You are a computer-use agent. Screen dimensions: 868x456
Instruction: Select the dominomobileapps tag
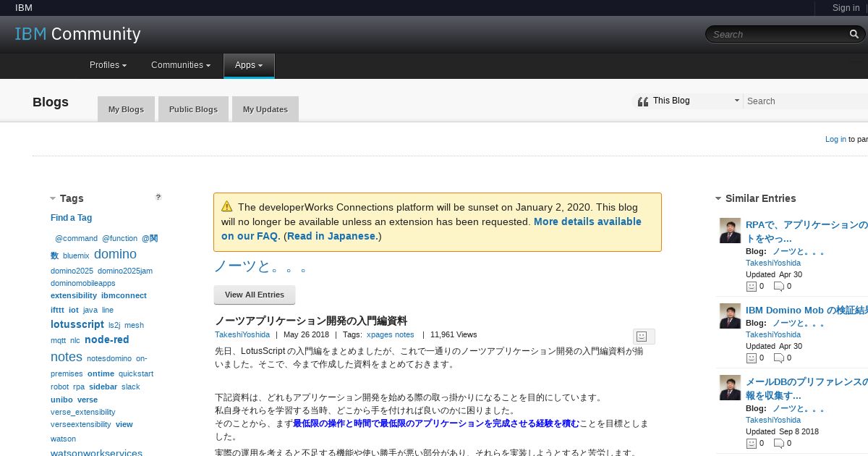83,283
